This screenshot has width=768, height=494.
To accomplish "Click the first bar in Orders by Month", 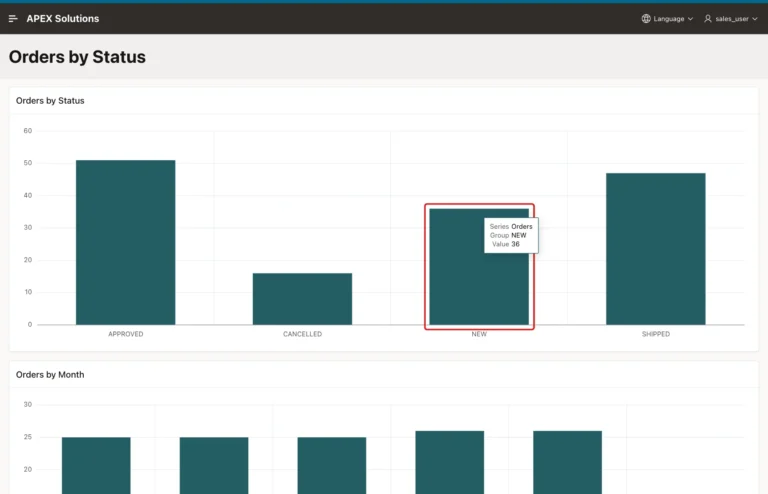I will click(96, 466).
